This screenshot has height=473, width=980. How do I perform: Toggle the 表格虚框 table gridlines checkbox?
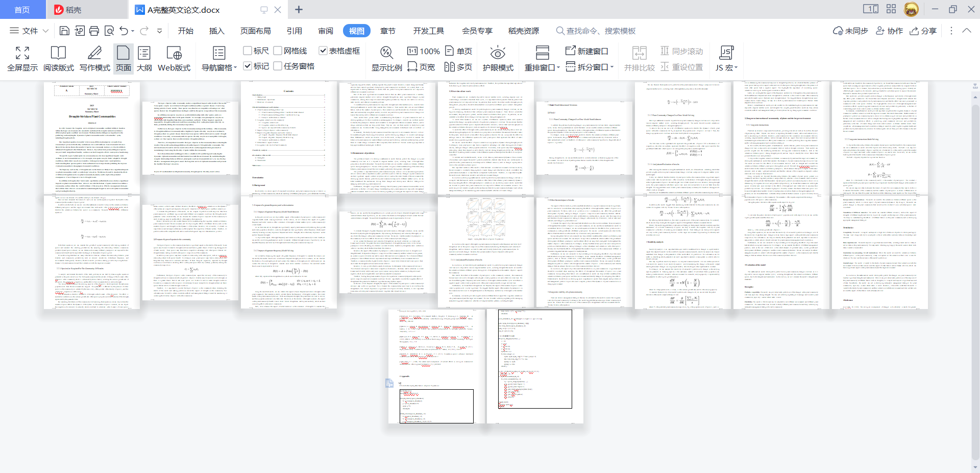coord(323,51)
